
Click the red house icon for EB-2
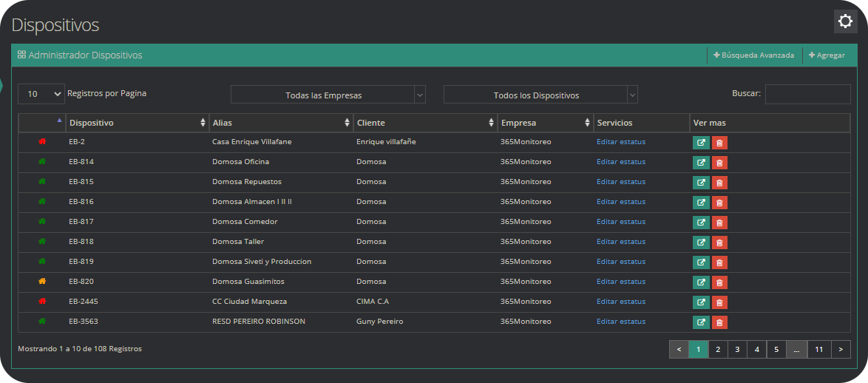tap(42, 142)
